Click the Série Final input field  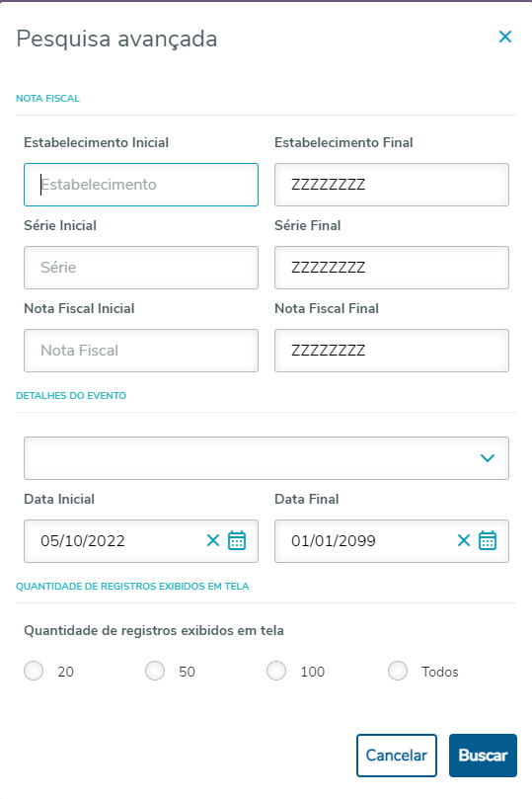[392, 268]
